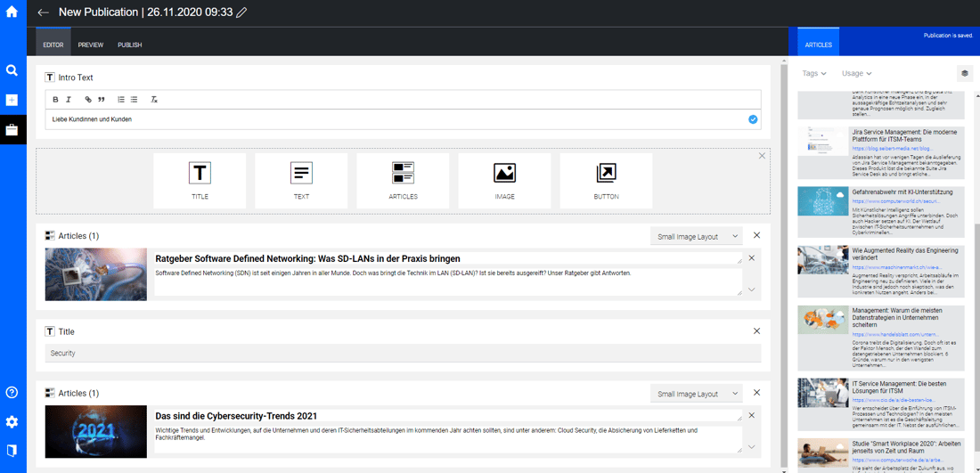Click the Security title input field

[403, 353]
